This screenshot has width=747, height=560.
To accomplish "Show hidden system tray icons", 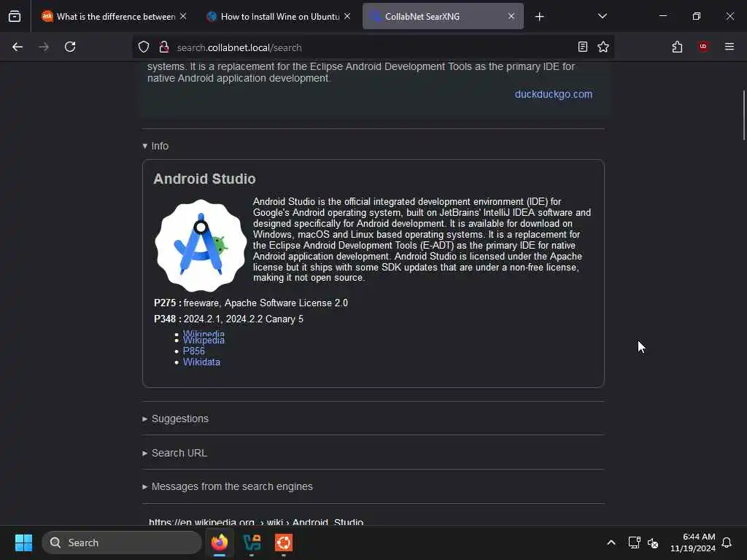I will click(x=611, y=542).
